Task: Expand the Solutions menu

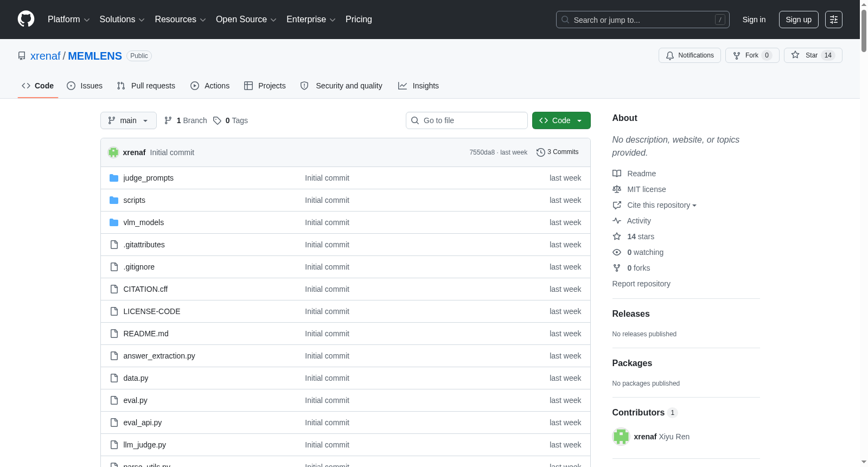Action: point(122,20)
